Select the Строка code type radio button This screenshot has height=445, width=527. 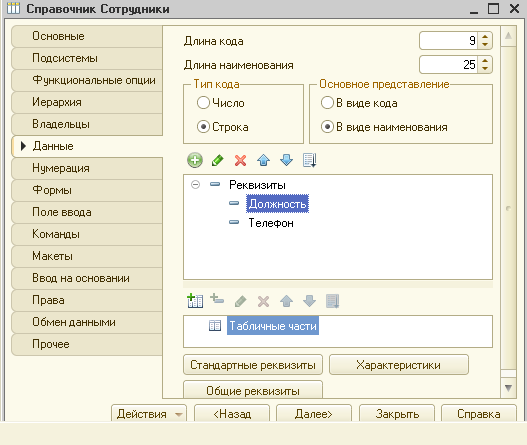coord(203,127)
